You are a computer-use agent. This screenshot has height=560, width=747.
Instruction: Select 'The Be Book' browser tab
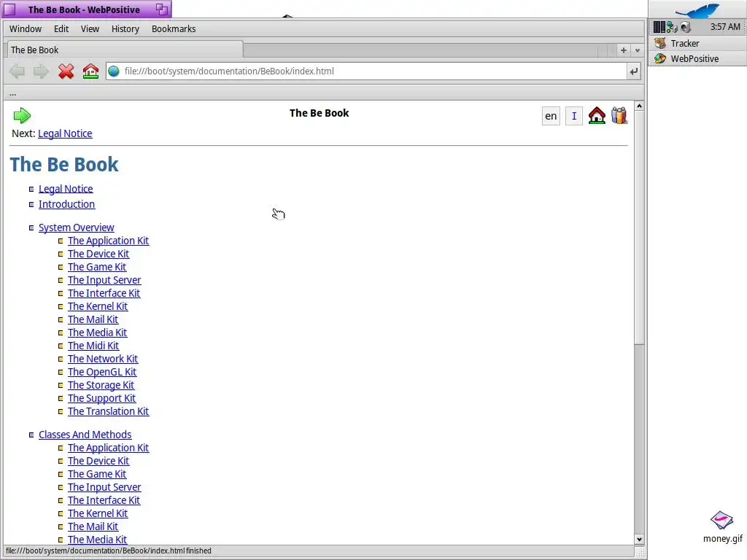125,50
